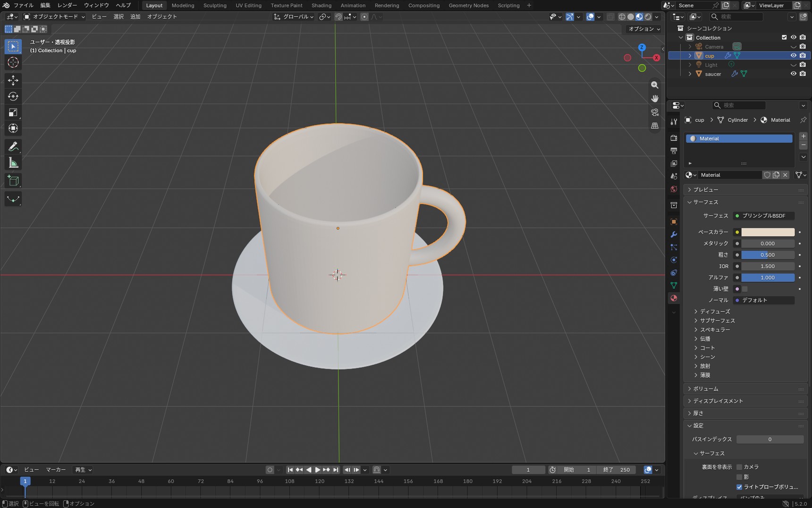Click the viewport zoom magnifier icon
Image resolution: width=812 pixels, height=508 pixels.
click(x=654, y=85)
